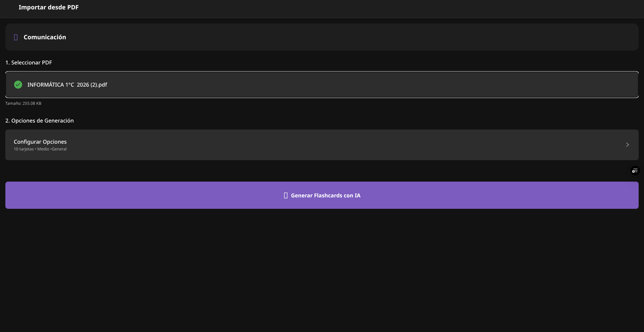Click the '1. Seleccionar PDF' heading
The height and width of the screenshot is (332, 644).
[29, 62]
